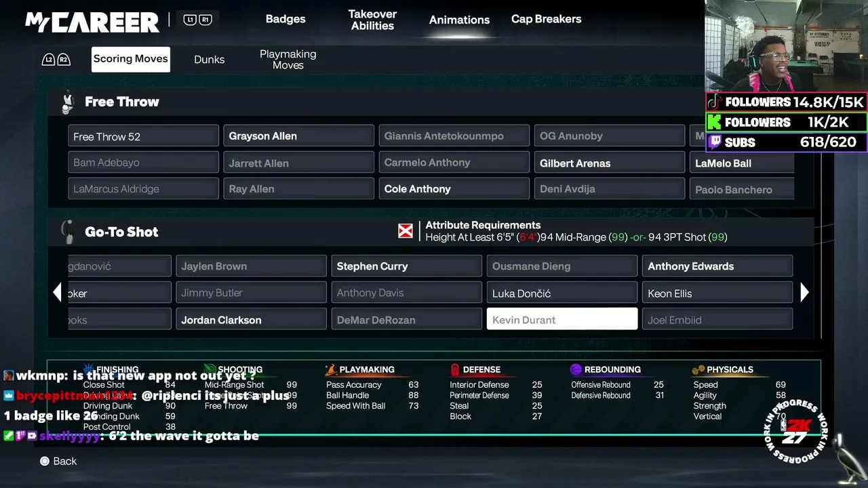Choose Cole Anthony free throw
This screenshot has height=488, width=868.
[x=454, y=188]
